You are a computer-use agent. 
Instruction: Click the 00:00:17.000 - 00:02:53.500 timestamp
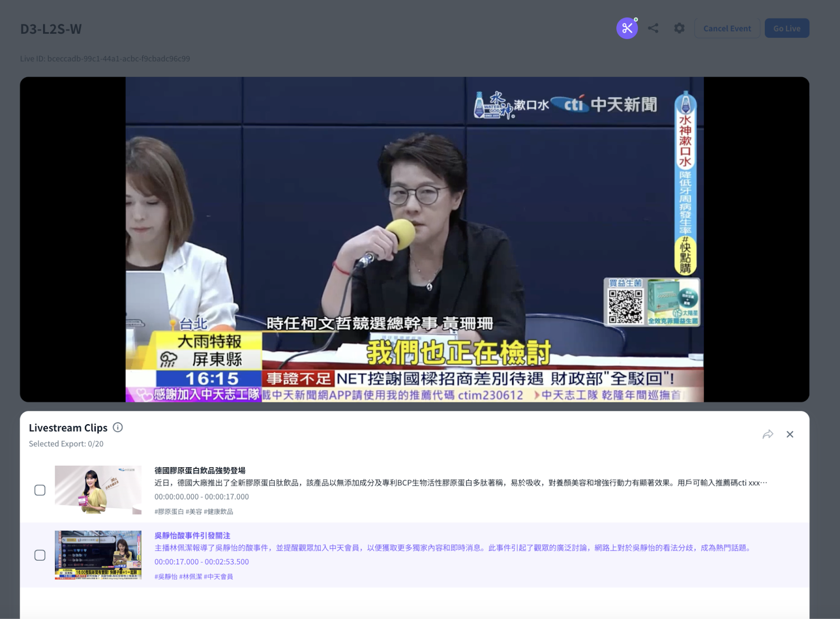point(202,562)
